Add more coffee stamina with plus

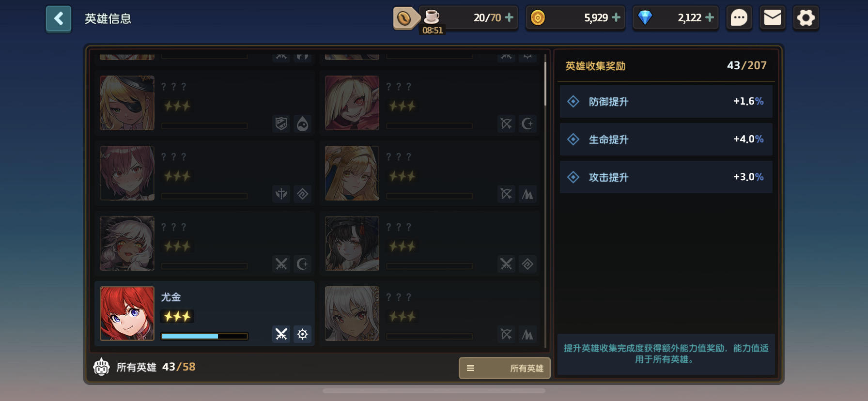click(x=509, y=17)
